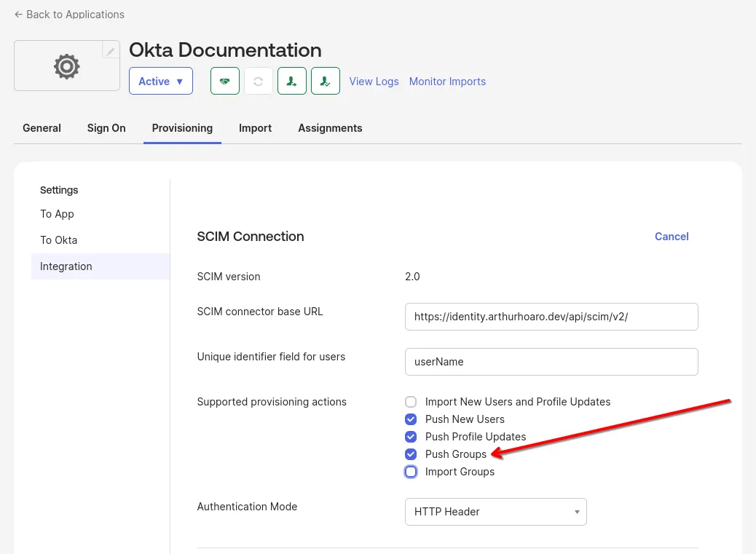756x554 pixels.
Task: Open View Logs link
Action: tap(374, 82)
